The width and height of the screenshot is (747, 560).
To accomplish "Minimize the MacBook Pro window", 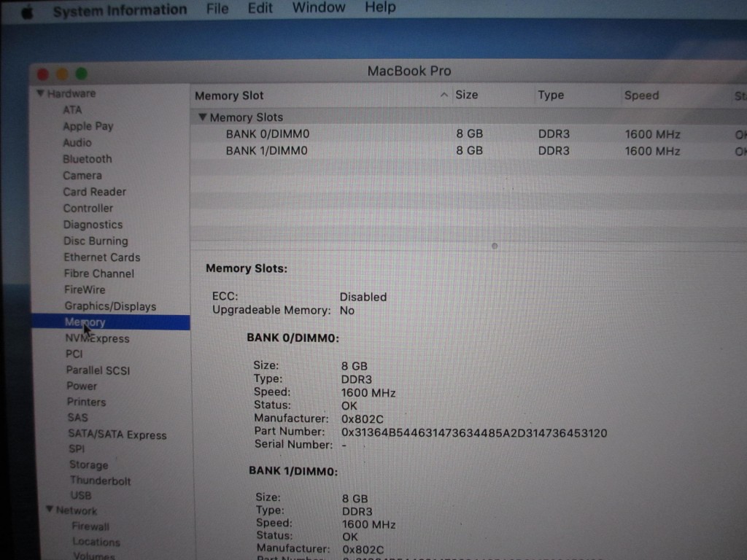I will coord(62,74).
